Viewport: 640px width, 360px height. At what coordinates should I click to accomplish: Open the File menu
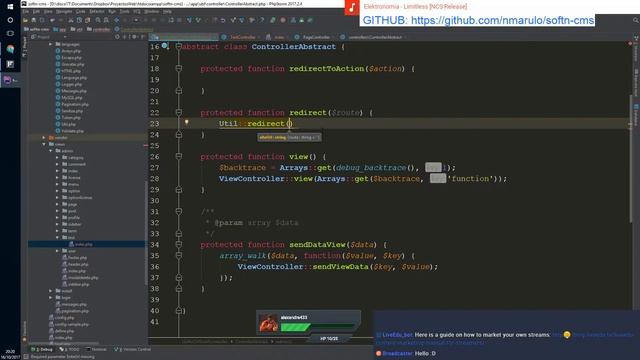point(25,11)
